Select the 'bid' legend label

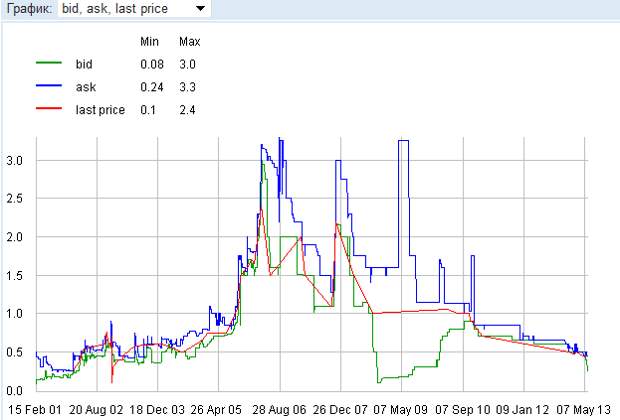pos(84,64)
